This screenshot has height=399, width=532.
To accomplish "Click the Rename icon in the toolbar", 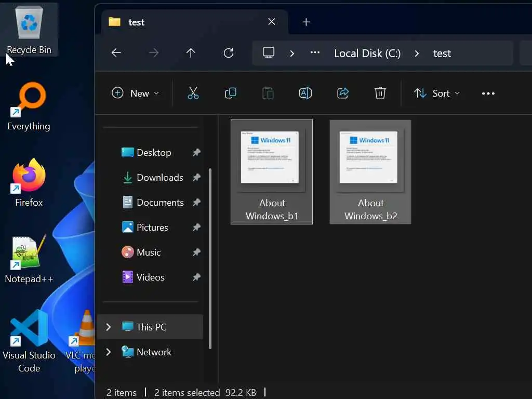I will pos(305,93).
